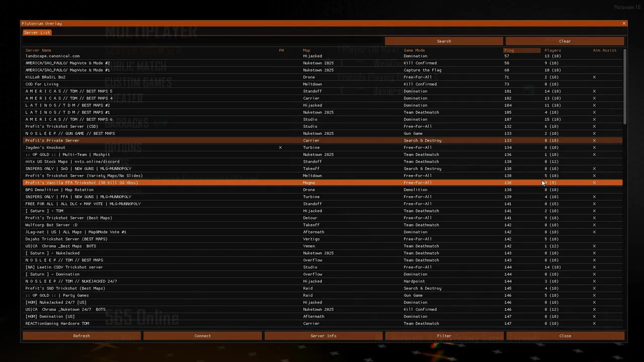Image resolution: width=644 pixels, height=362 pixels.
Task: Select landscape.canonical.com server row
Action: 323,56
